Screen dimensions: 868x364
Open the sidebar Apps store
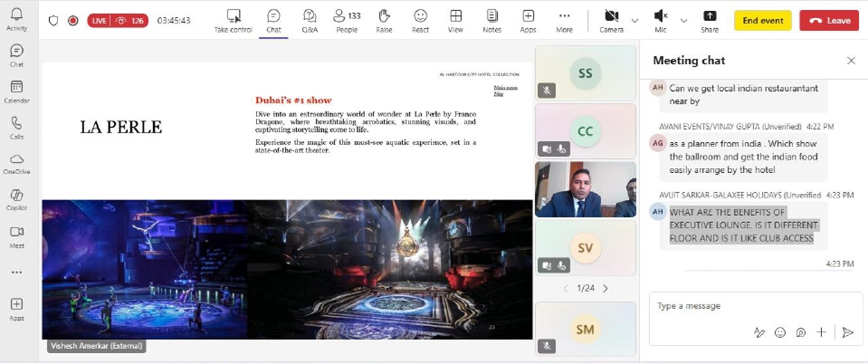point(17,310)
